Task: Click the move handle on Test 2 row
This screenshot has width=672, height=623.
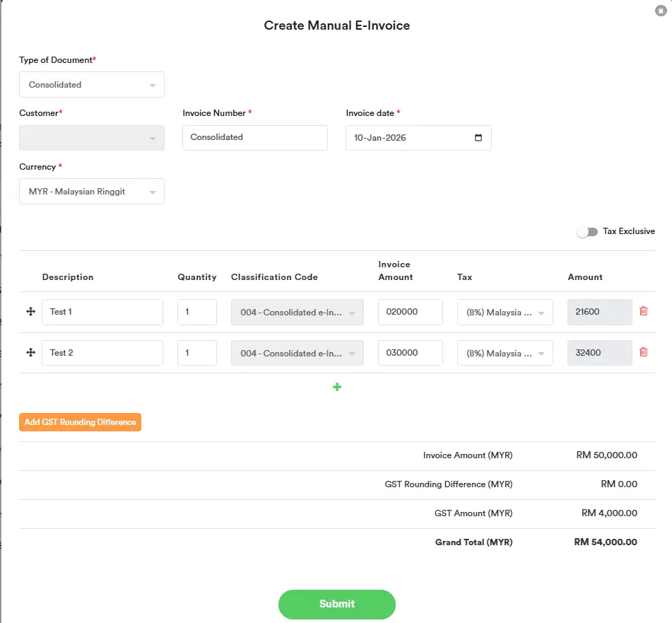Action: (x=30, y=352)
